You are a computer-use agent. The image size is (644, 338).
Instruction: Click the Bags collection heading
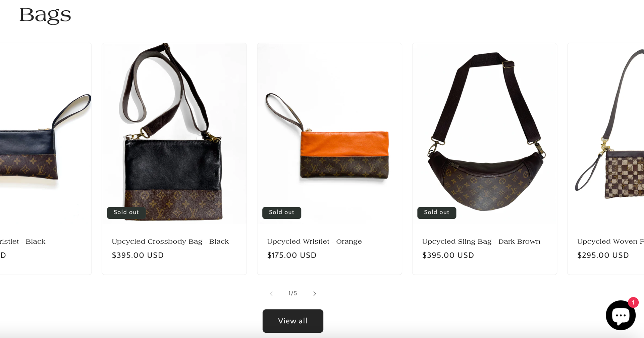tap(45, 15)
